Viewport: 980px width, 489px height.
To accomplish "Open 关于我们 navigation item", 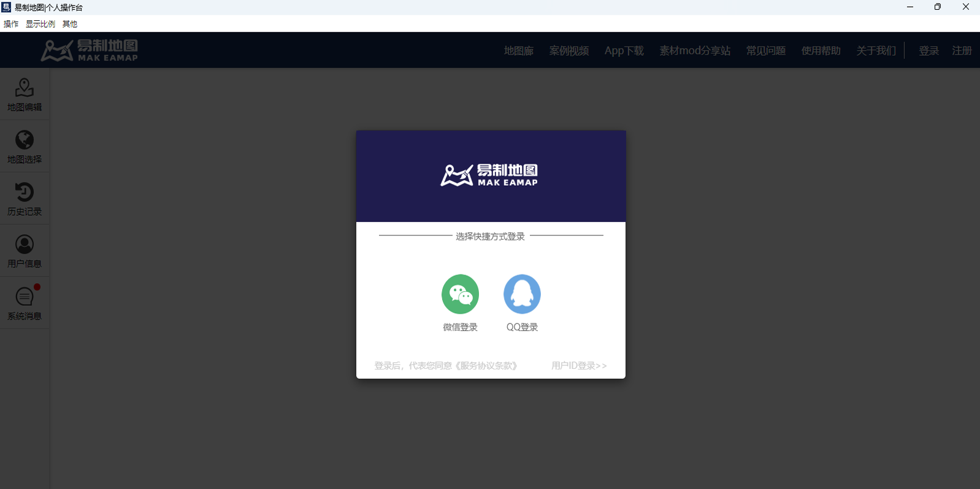I will point(876,51).
